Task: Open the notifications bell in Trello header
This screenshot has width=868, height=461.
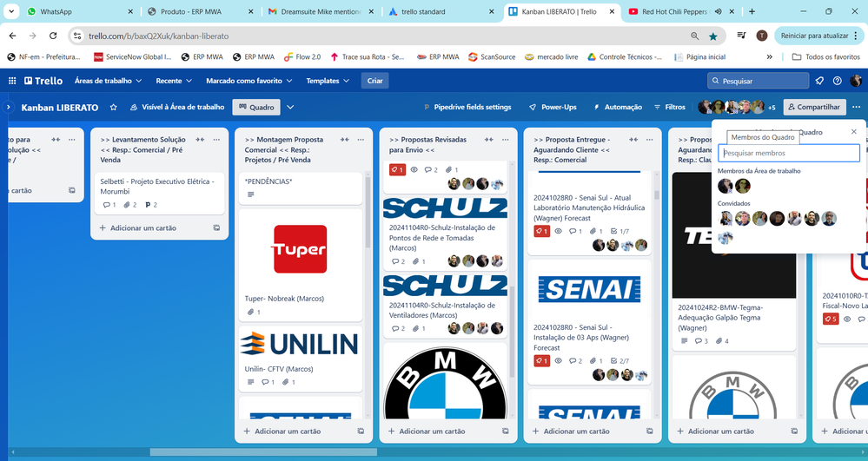Action: [x=820, y=81]
